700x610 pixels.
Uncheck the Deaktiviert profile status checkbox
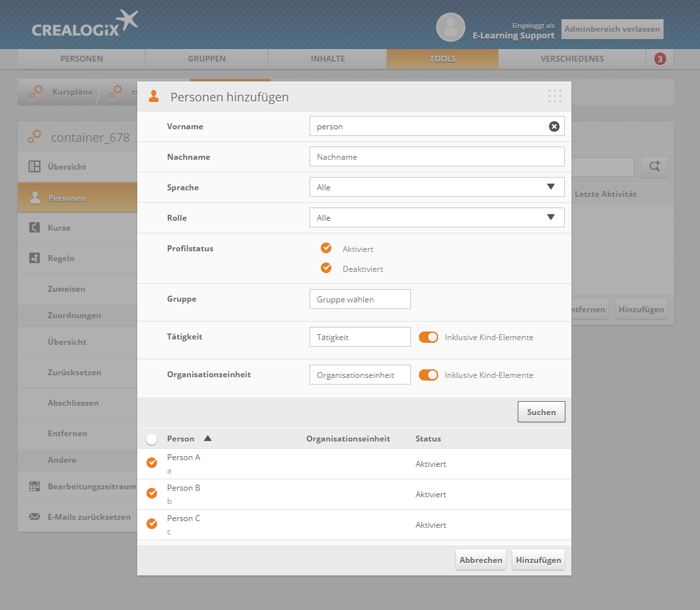326,268
